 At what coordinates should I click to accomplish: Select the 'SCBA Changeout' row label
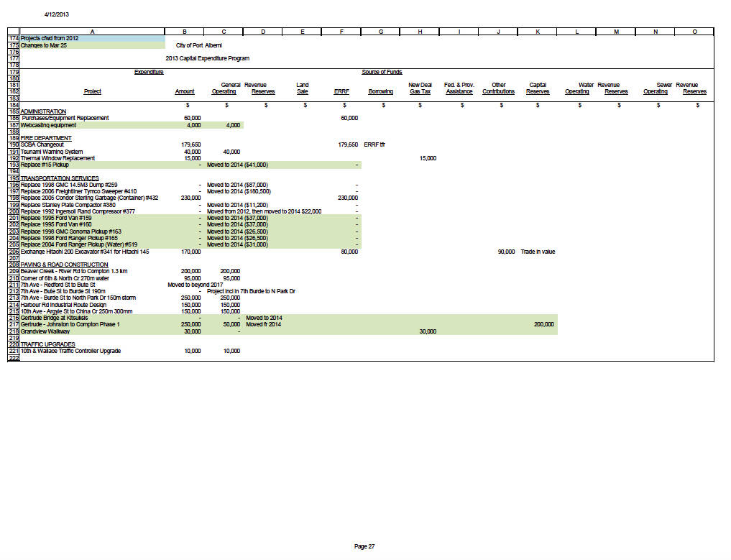(x=42, y=144)
